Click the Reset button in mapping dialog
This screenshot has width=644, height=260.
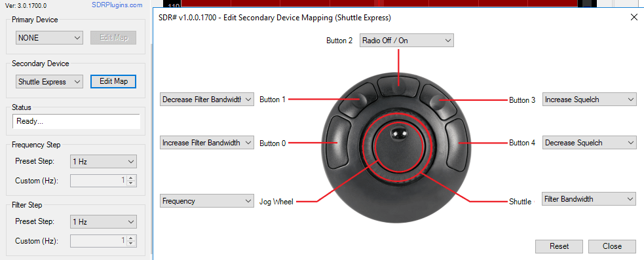pos(559,246)
